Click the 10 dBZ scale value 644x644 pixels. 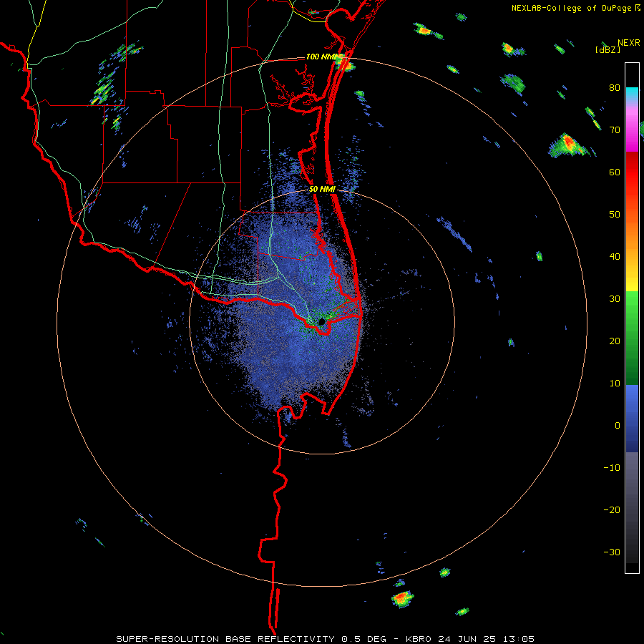pyautogui.click(x=615, y=384)
